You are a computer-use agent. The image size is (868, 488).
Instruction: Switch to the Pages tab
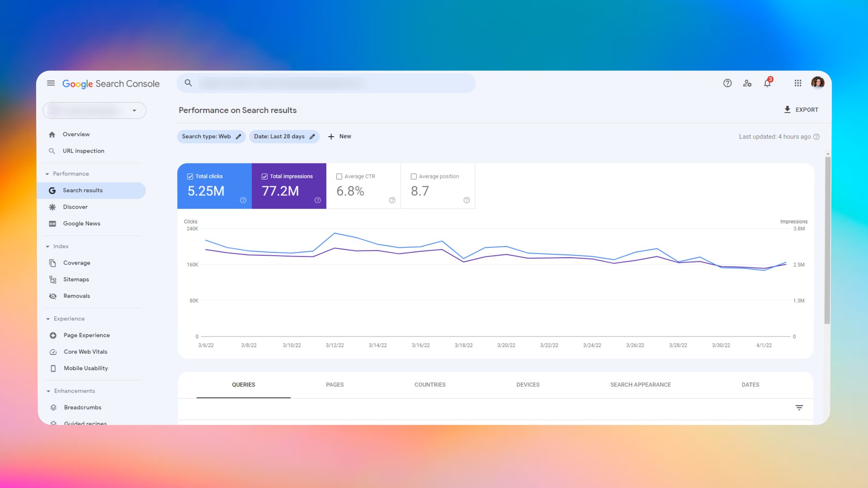[335, 385]
